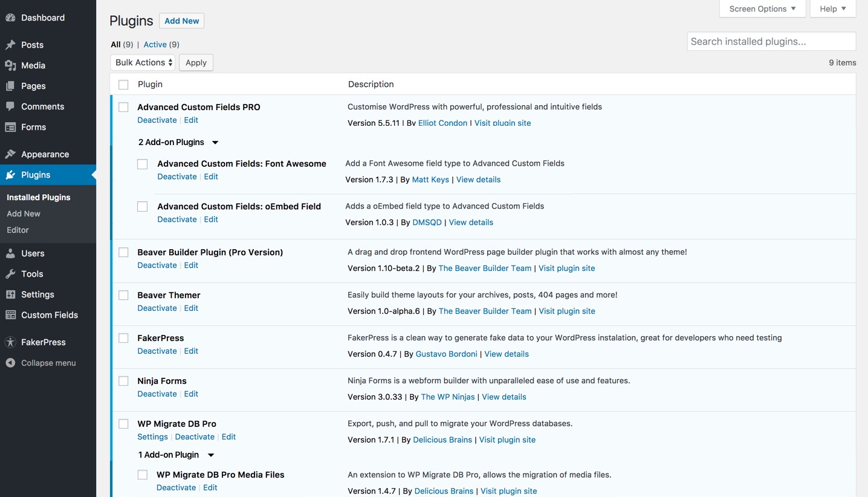Check the ACF Font Awesome checkbox
868x497 pixels.
(x=143, y=164)
